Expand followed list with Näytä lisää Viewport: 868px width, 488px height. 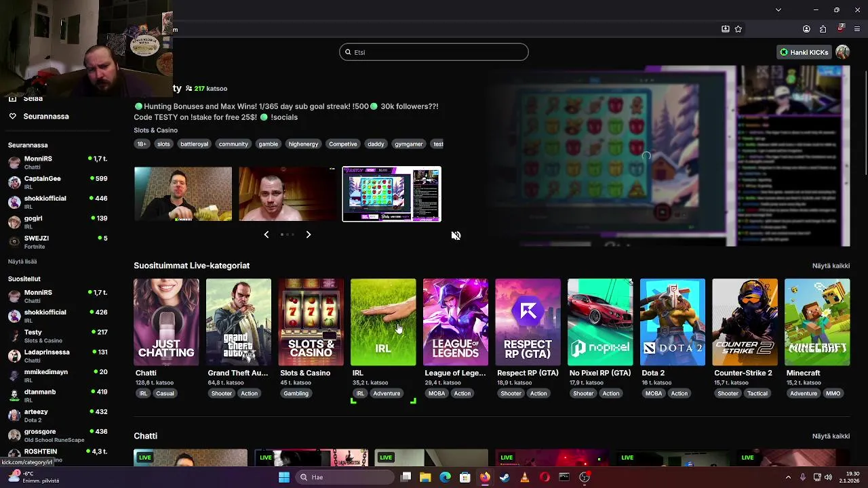[x=22, y=262]
